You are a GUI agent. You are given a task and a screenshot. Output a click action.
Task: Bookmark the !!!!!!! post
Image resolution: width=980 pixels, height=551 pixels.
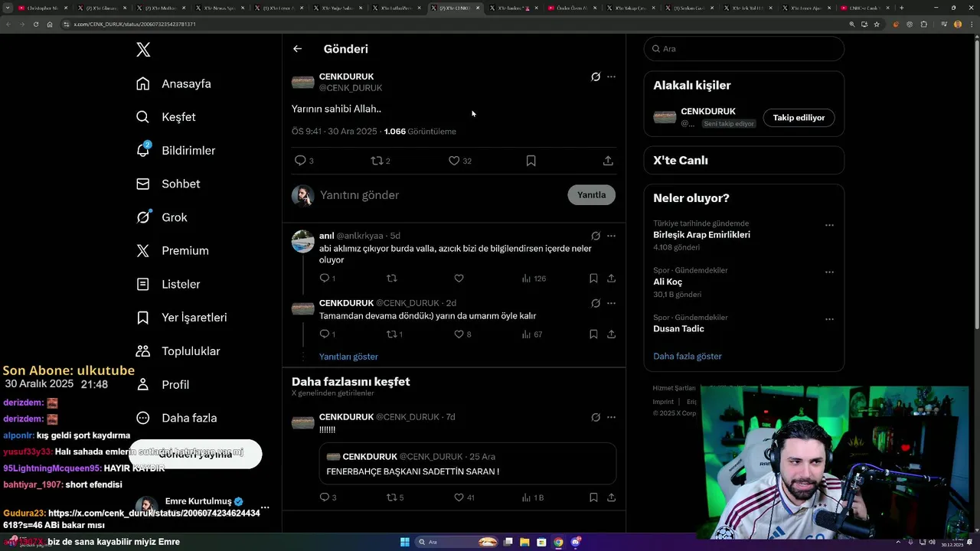pos(593,497)
